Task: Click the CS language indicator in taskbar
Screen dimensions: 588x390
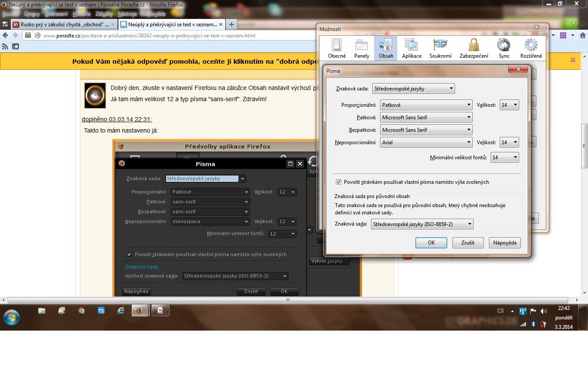Action: (x=500, y=311)
